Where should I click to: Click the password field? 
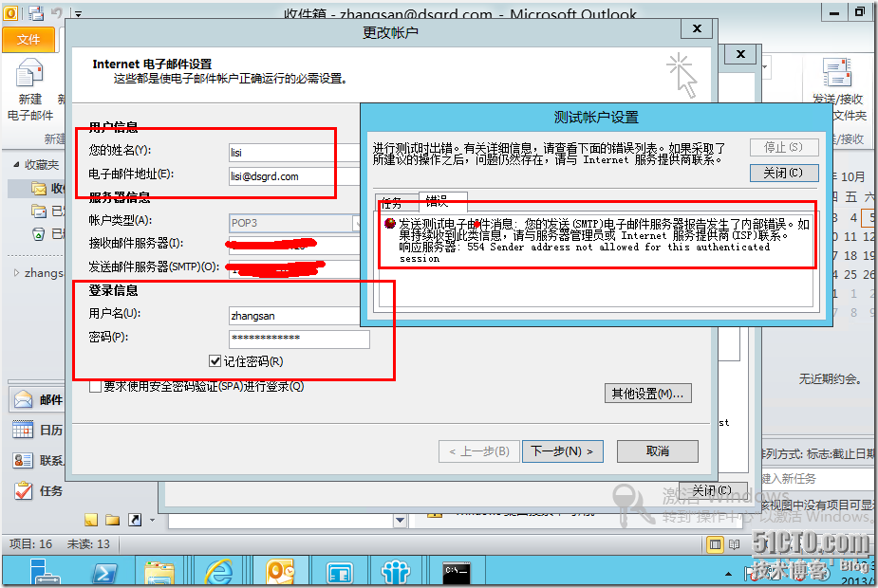[x=299, y=339]
